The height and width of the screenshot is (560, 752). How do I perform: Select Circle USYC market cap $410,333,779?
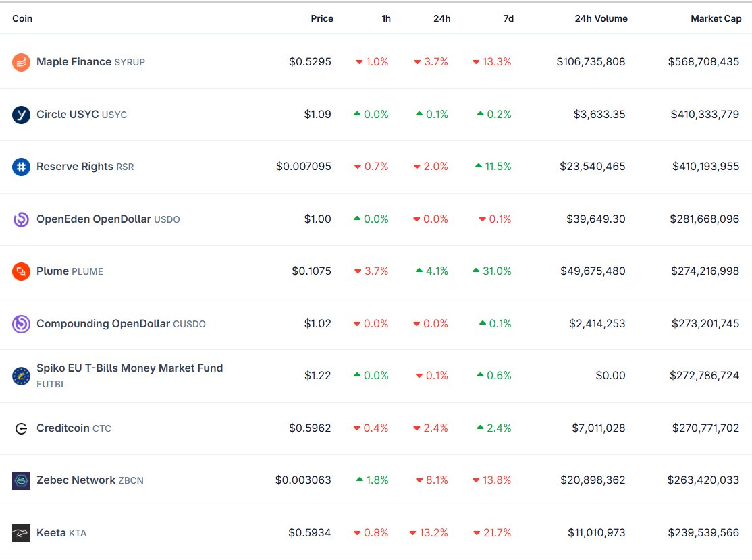coord(705,115)
